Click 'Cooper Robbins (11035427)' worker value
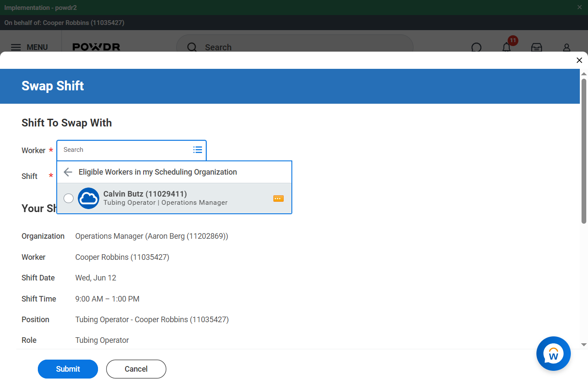 click(x=122, y=257)
